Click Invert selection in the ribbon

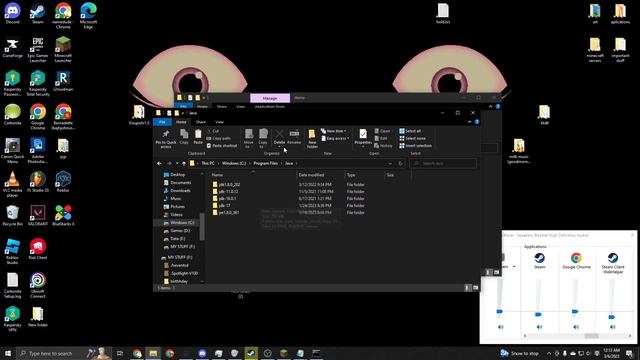[415, 146]
